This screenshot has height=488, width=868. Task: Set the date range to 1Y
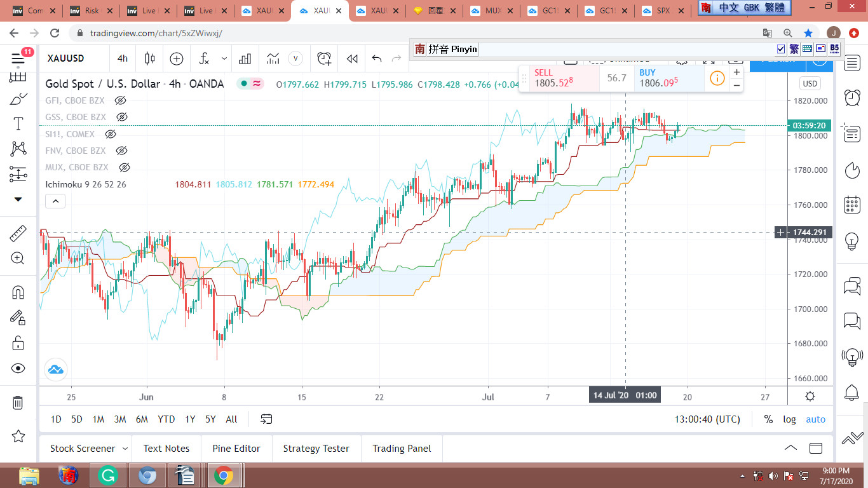pos(189,419)
